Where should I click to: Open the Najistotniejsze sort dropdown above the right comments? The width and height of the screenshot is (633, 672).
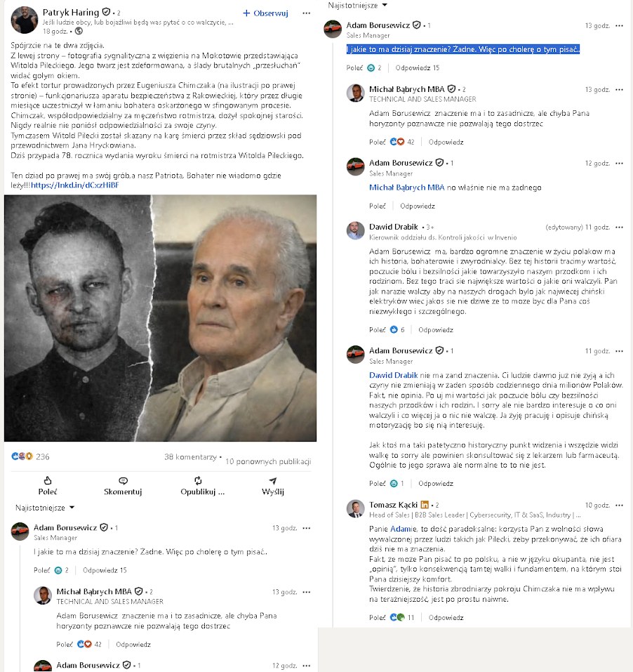pyautogui.click(x=358, y=5)
